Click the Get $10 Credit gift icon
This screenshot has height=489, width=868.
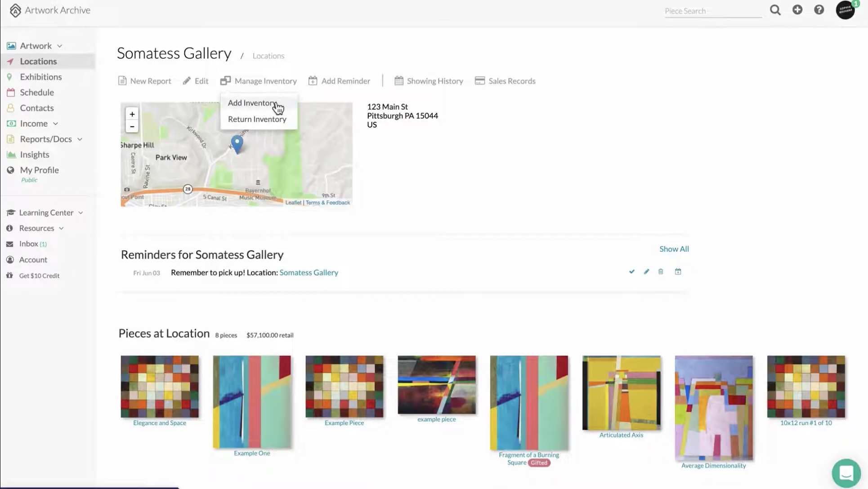9,276
